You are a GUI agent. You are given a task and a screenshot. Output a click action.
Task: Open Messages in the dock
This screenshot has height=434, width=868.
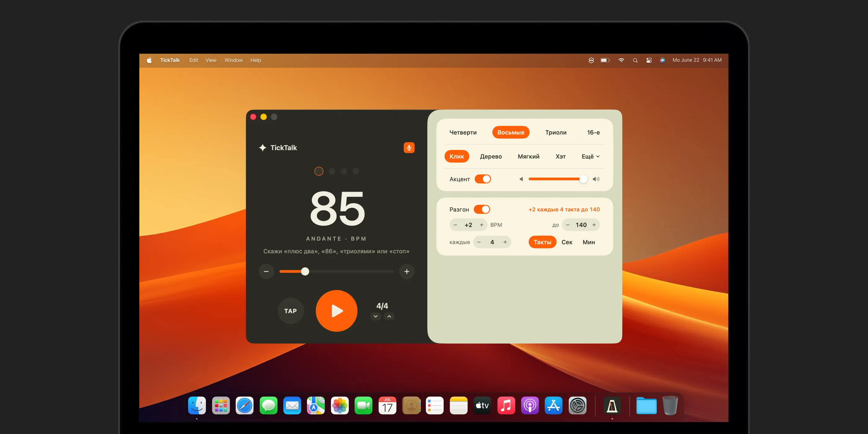(268, 405)
